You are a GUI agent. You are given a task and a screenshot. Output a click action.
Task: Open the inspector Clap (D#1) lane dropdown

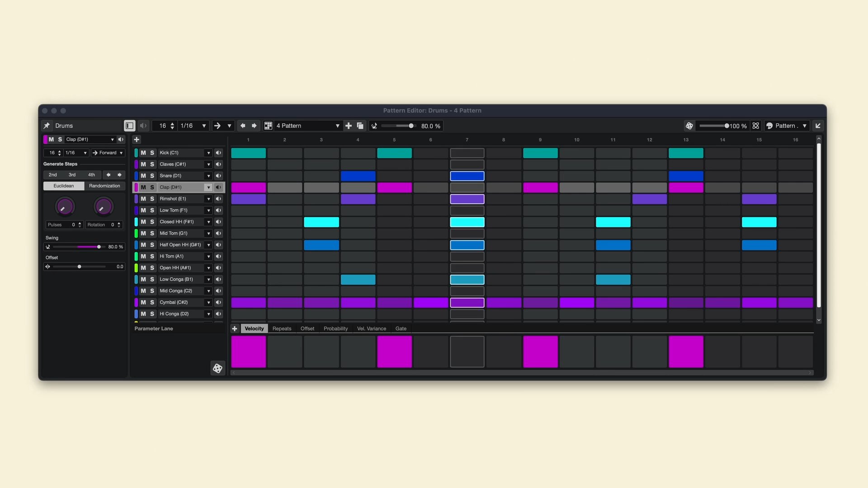tap(90, 139)
